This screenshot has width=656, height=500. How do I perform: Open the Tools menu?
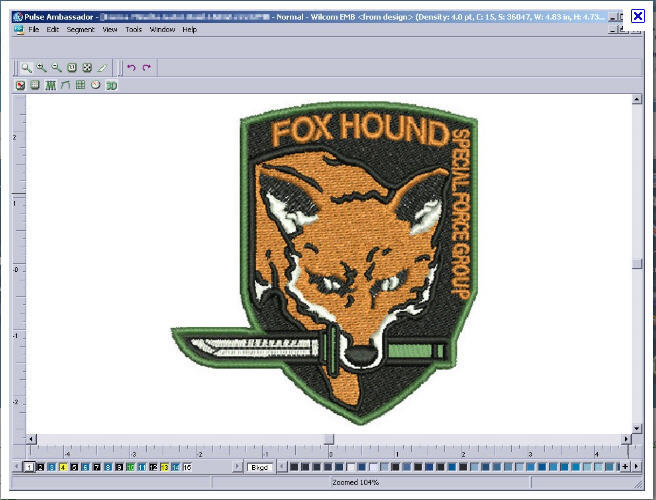[x=133, y=30]
